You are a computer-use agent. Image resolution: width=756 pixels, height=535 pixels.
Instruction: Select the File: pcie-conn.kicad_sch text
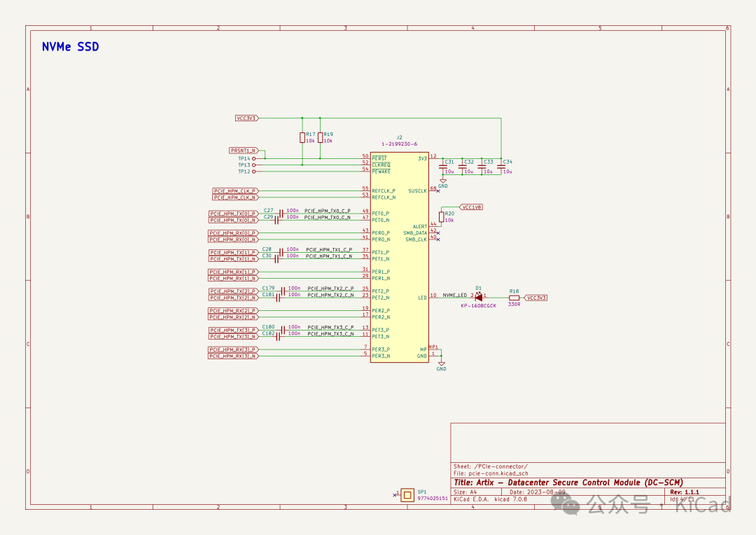click(x=490, y=473)
